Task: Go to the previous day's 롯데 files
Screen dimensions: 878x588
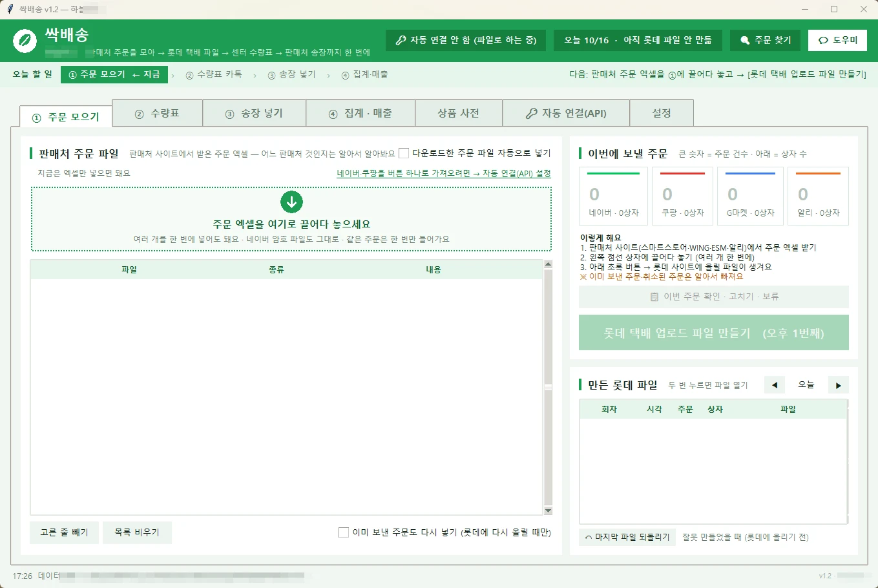Action: click(x=774, y=385)
